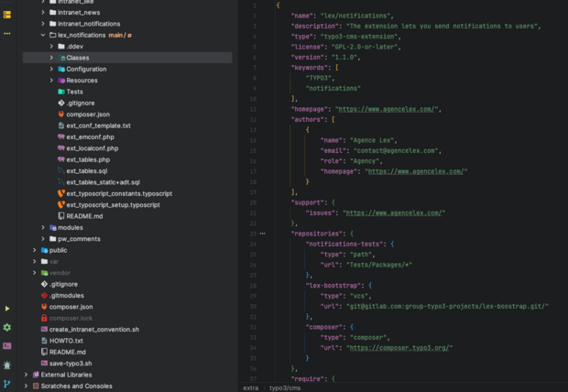Expand Scratches and Consoles node
The height and width of the screenshot is (392, 568).
click(26, 387)
